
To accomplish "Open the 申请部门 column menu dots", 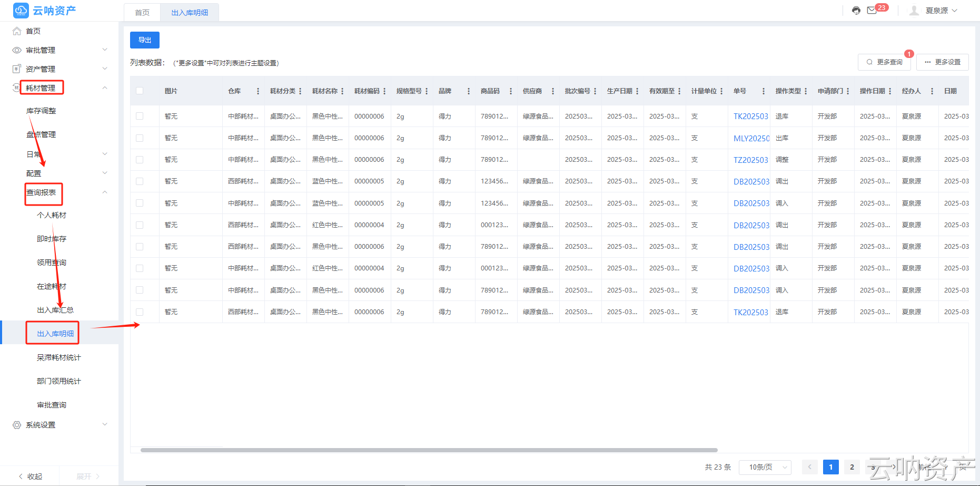I will [x=848, y=91].
